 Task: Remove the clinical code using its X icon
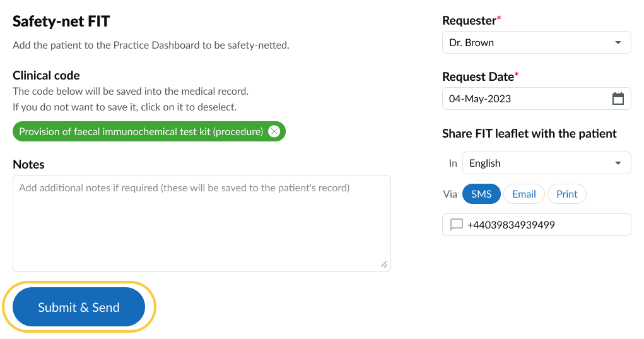click(x=274, y=131)
